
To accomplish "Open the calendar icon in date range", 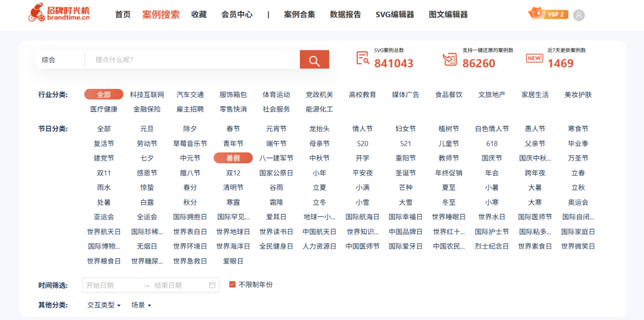I will pos(212,285).
